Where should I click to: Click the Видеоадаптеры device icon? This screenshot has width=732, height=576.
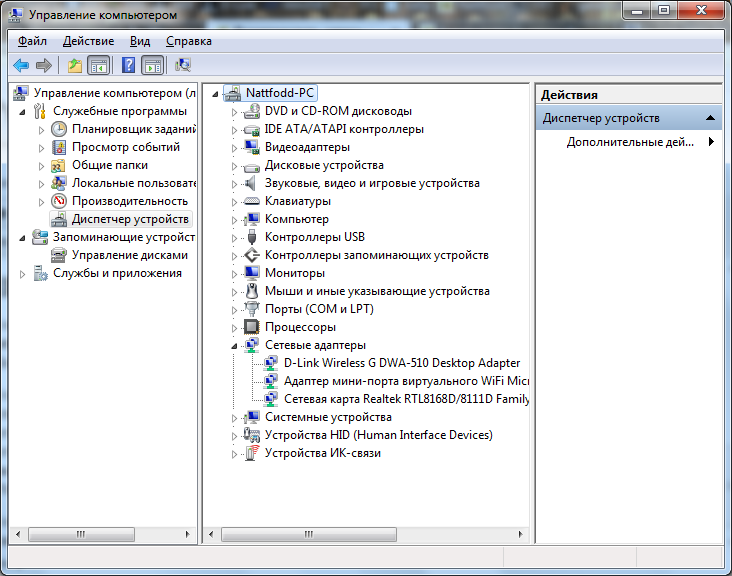coord(252,147)
